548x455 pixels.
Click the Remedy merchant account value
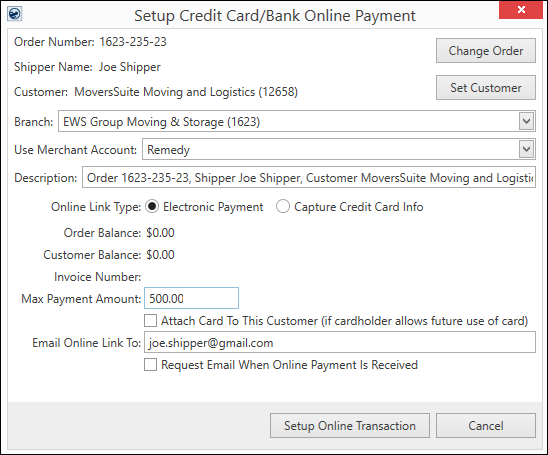tap(168, 150)
